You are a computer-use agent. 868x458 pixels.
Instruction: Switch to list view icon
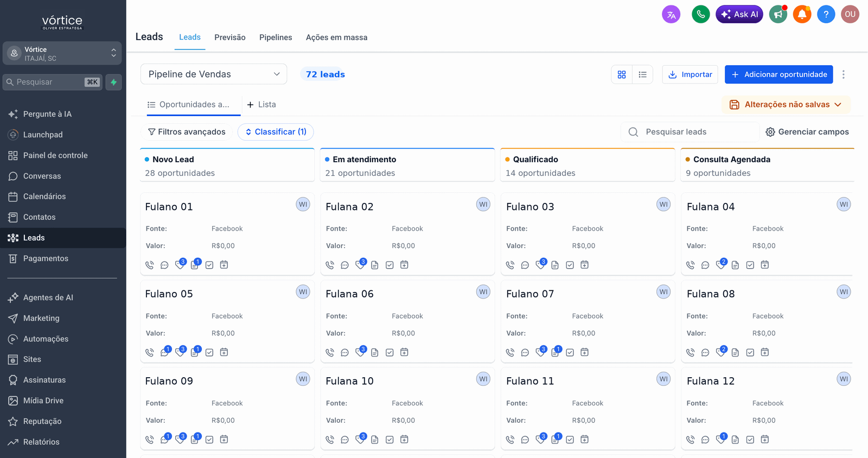click(x=642, y=74)
